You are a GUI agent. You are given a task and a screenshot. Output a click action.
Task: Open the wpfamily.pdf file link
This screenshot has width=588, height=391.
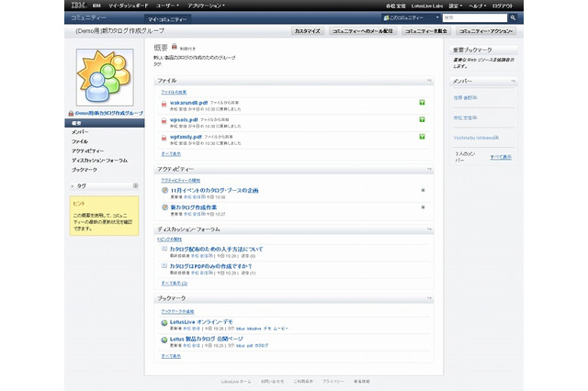[186, 137]
